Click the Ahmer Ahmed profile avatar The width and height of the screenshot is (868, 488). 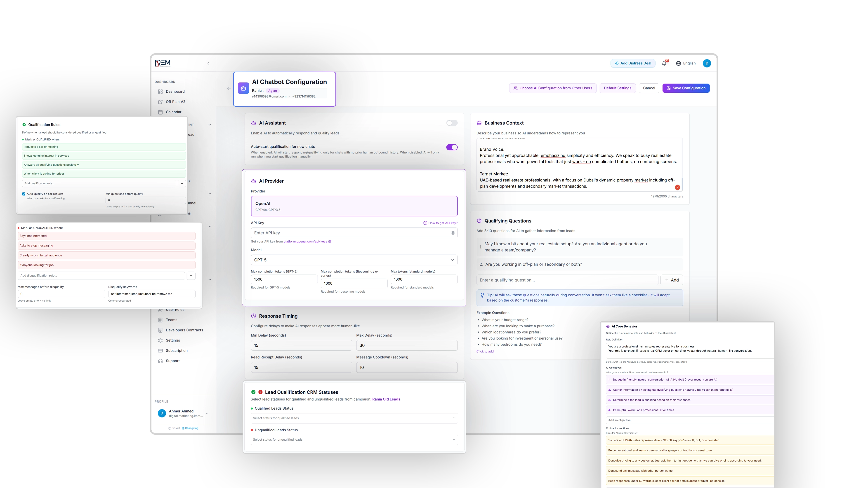162,413
